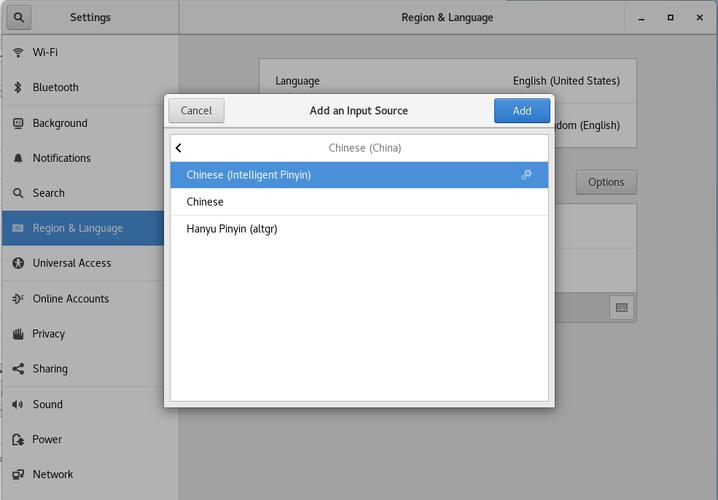Click the Sound speaker icon
This screenshot has height=500, width=718.
pos(18,404)
